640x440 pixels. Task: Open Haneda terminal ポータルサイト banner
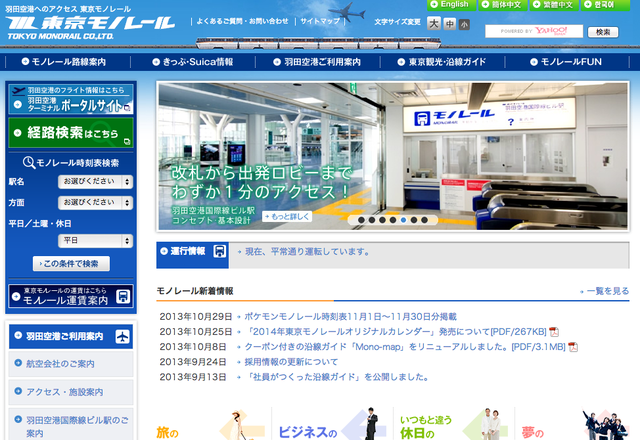pos(71,99)
